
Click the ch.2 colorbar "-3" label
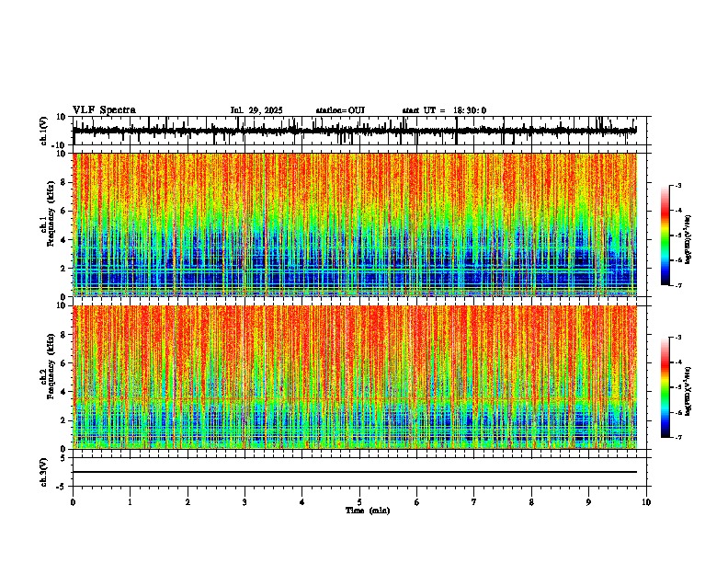678,338
